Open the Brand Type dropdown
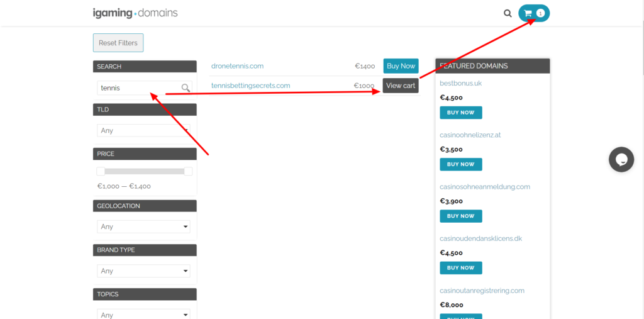 point(144,271)
